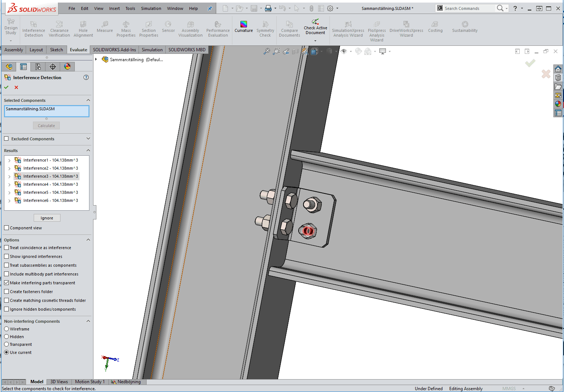Open the DisplayManager appearance tab icon
The image size is (564, 392).
click(x=67, y=67)
